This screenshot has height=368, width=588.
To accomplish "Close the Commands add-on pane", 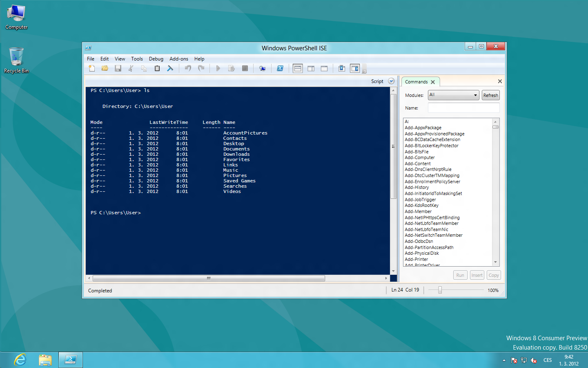I will (500, 81).
